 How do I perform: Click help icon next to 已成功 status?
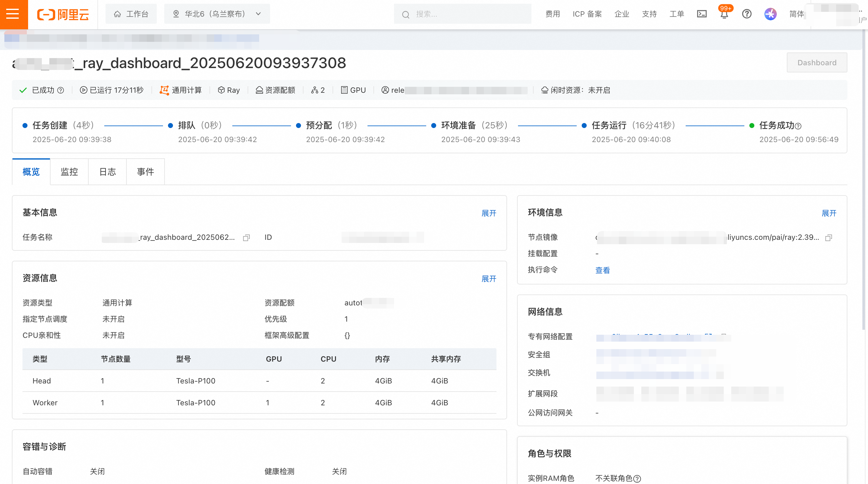(61, 90)
